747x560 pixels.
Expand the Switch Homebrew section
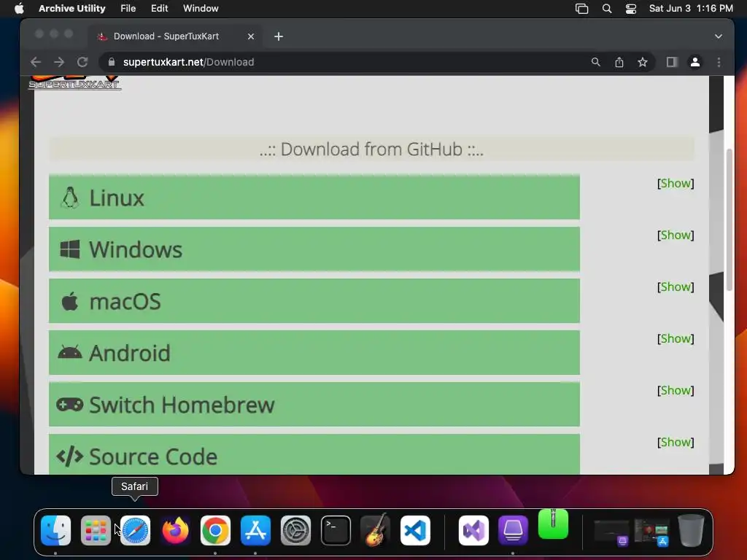[x=314, y=404]
